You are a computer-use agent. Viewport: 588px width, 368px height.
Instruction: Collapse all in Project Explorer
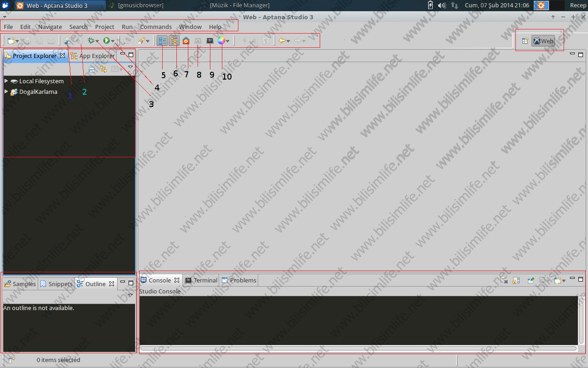coord(92,69)
